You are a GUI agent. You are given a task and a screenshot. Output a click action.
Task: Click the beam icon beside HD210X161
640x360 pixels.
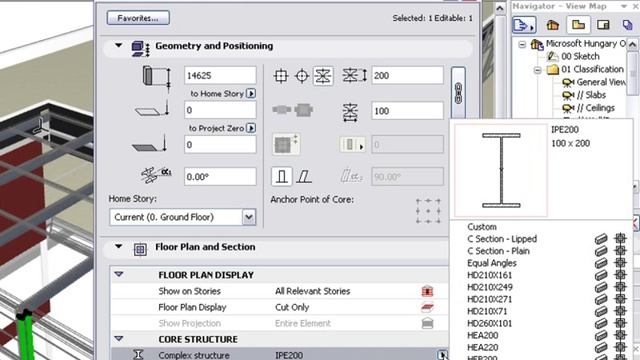[601, 275]
